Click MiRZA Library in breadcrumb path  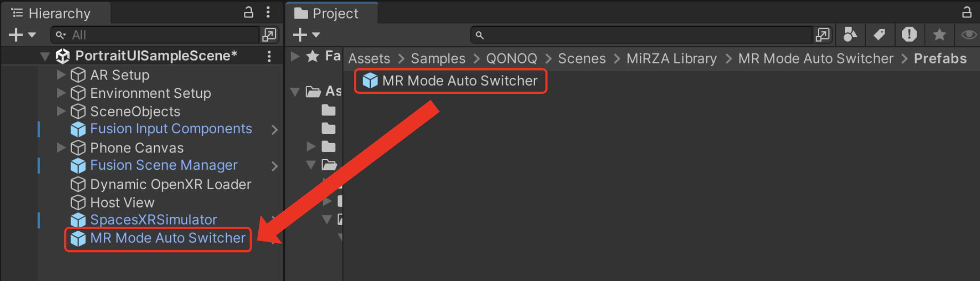coord(671,58)
